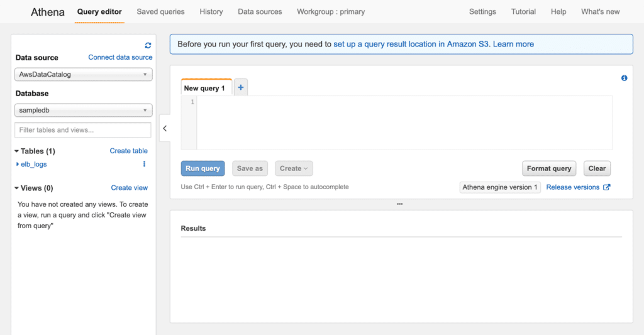Open the elb_logs table options menu
The width and height of the screenshot is (644, 335).
144,164
